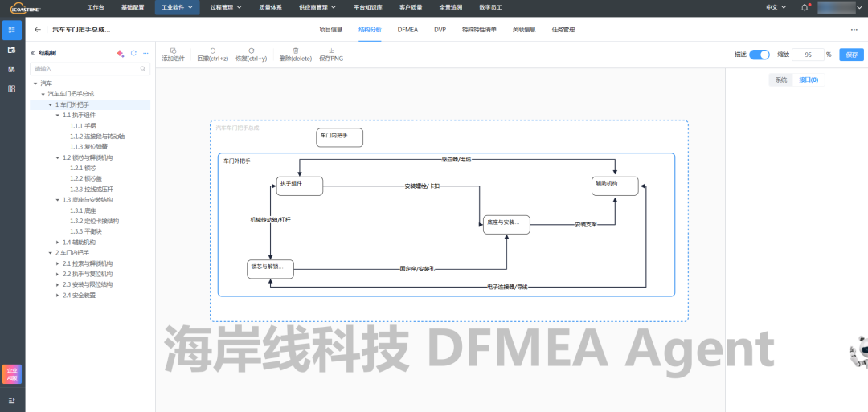Click 添加组件 toolbar button

174,54
